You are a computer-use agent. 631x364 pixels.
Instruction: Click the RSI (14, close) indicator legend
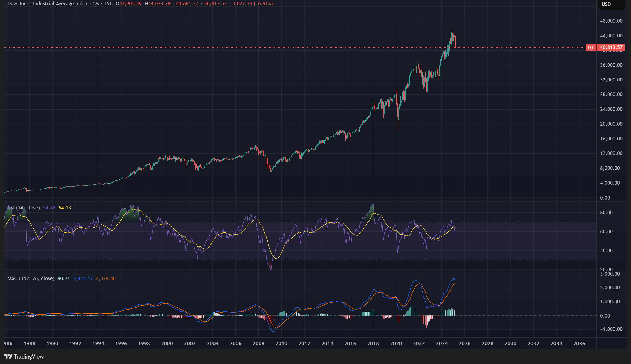point(23,208)
